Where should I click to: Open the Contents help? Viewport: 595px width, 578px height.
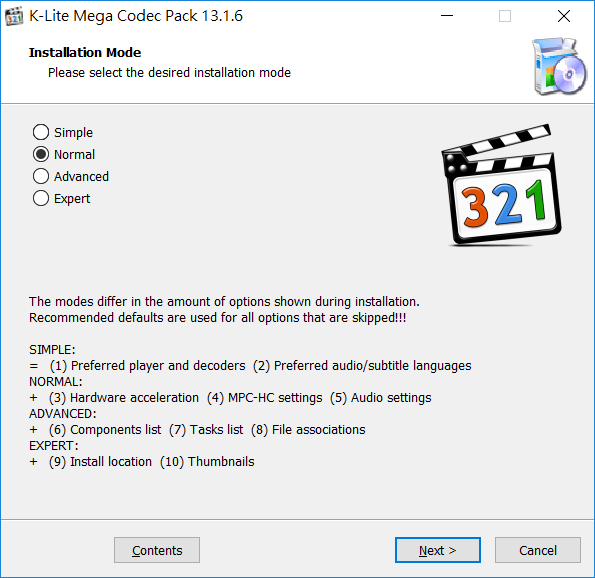click(x=157, y=550)
